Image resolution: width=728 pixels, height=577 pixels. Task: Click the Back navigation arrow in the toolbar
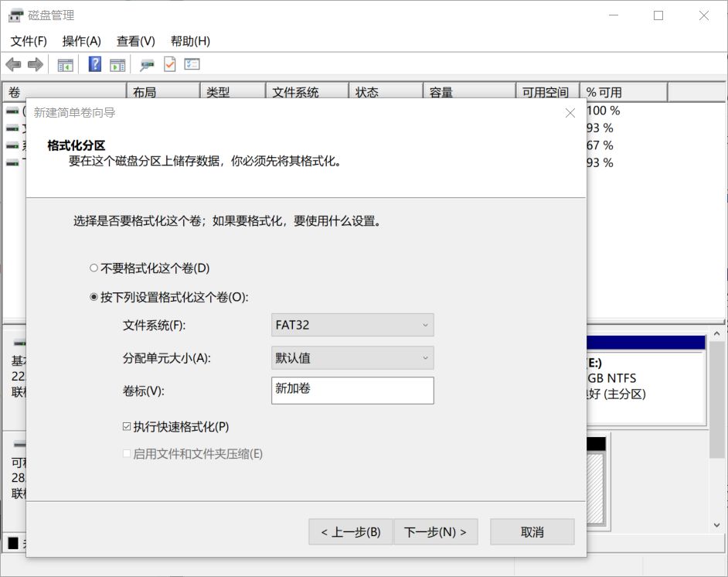[x=13, y=64]
